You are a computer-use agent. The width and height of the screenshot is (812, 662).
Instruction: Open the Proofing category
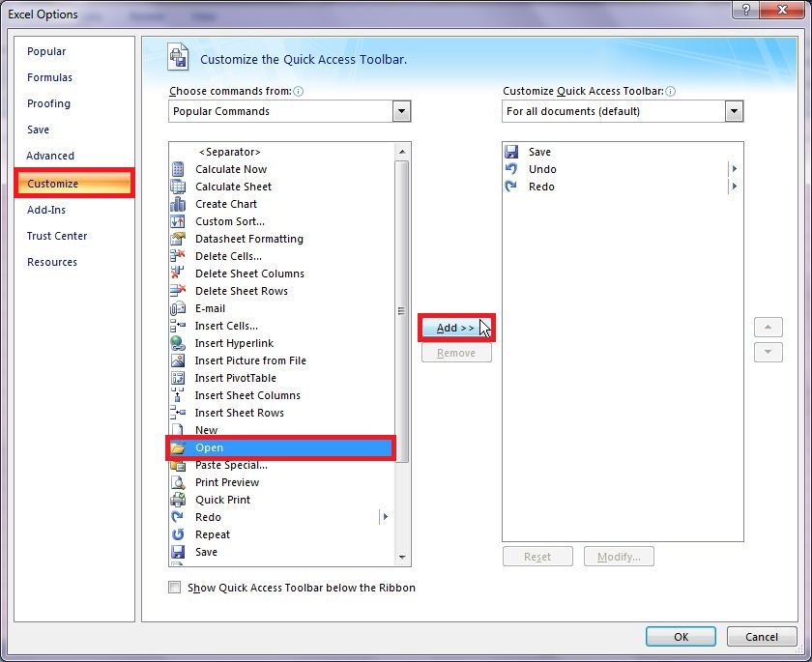click(48, 103)
